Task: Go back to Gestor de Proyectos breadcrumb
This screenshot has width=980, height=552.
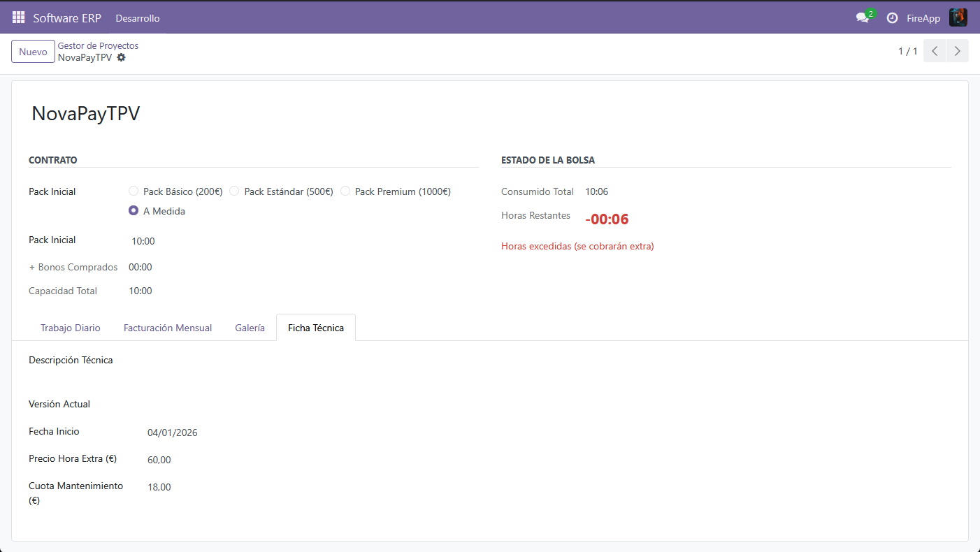Action: coord(98,45)
